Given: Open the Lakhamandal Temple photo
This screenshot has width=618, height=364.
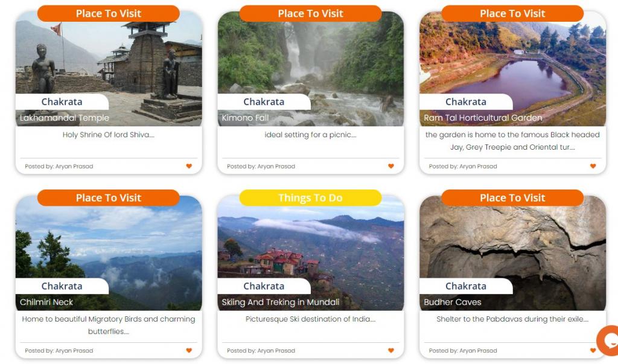Looking at the screenshot, I should coord(109,69).
